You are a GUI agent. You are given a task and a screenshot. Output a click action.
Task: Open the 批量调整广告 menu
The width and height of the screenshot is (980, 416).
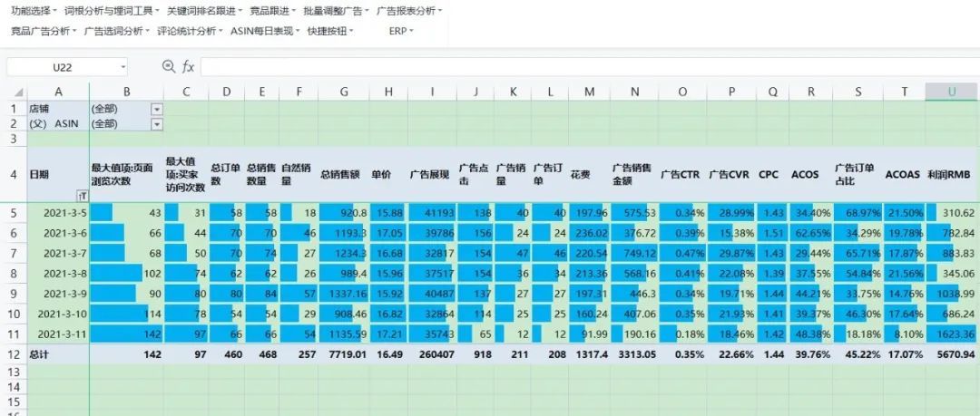click(337, 11)
